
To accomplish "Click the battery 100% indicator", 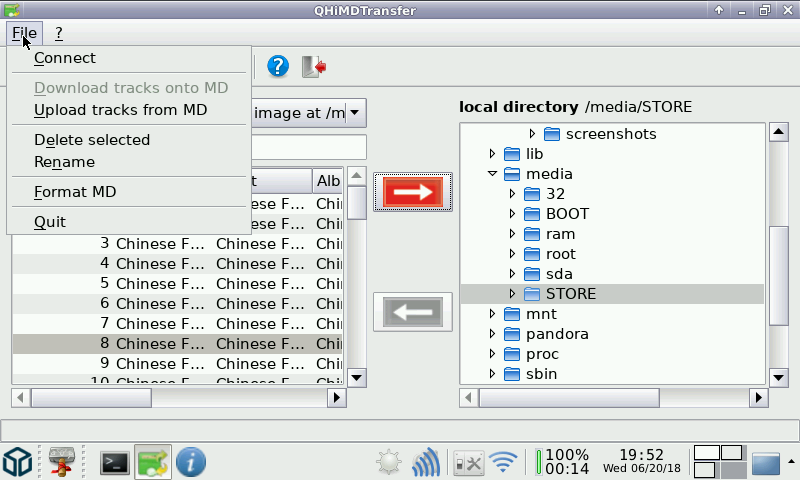I will click(562, 462).
